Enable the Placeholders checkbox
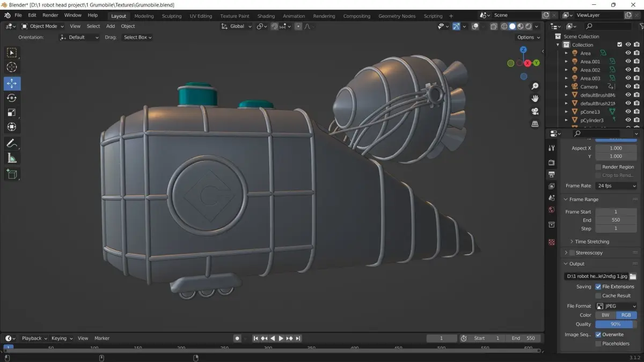 (x=598, y=344)
